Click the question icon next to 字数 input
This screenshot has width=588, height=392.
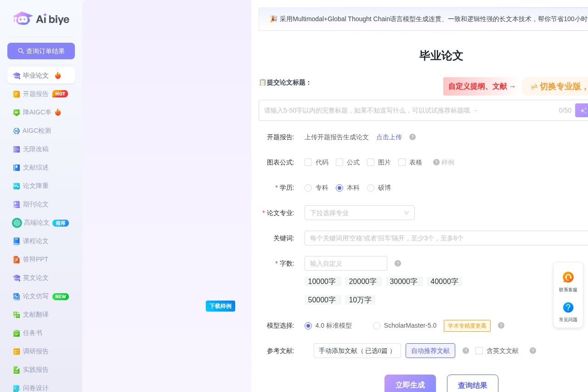point(398,263)
